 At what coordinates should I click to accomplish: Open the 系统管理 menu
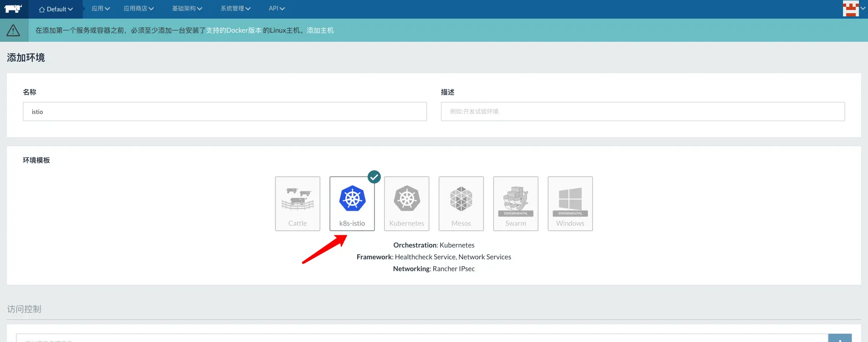[235, 9]
